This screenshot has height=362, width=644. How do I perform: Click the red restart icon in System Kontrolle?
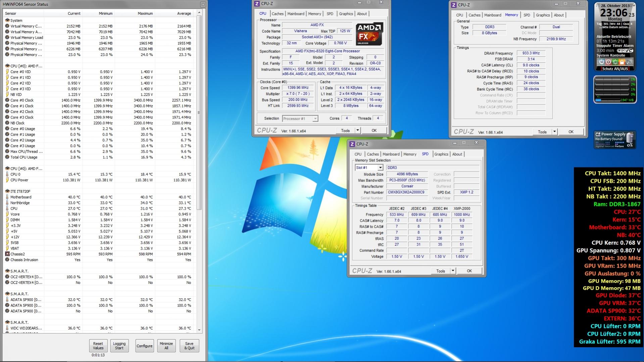608,62
